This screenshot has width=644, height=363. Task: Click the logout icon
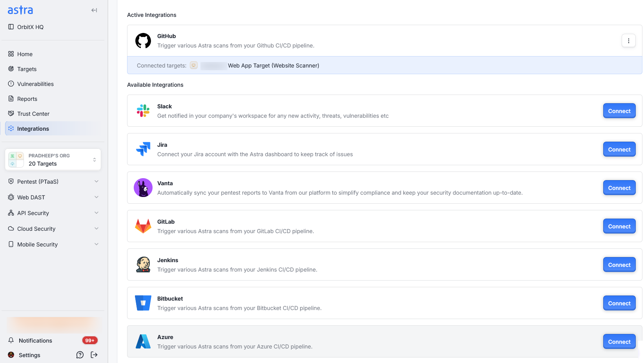[x=94, y=355]
